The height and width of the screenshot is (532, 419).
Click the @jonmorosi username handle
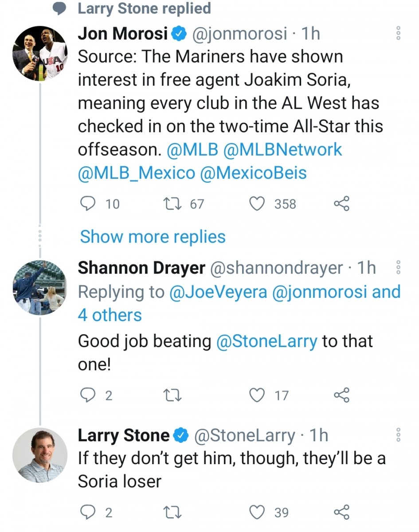pyautogui.click(x=239, y=32)
